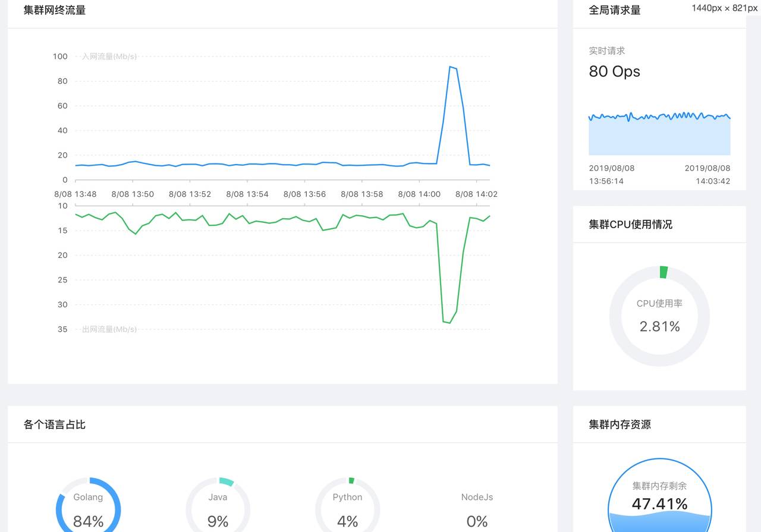Click the 100 inbound y-axis label
The width and height of the screenshot is (761, 532).
(x=60, y=56)
